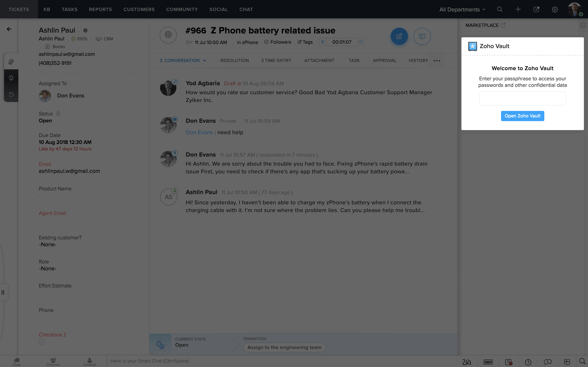Open the settings gear icon
Screen dimensions: 588x367
[555, 9]
